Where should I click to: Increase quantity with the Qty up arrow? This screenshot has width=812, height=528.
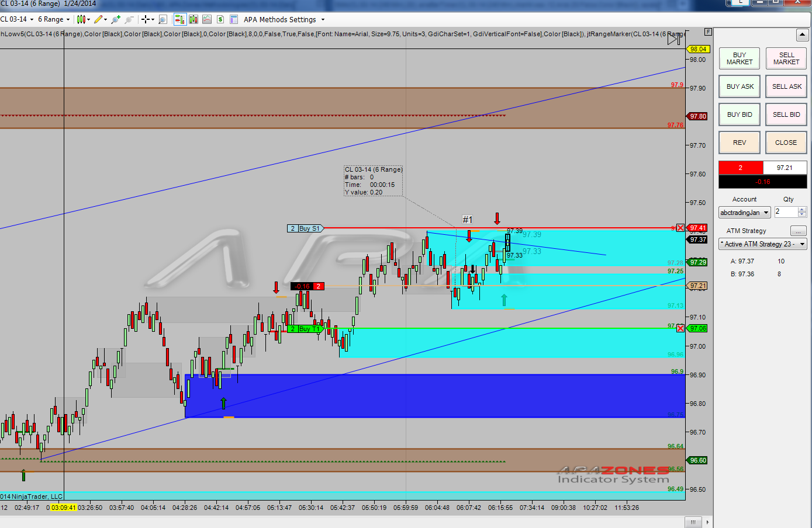pyautogui.click(x=802, y=210)
